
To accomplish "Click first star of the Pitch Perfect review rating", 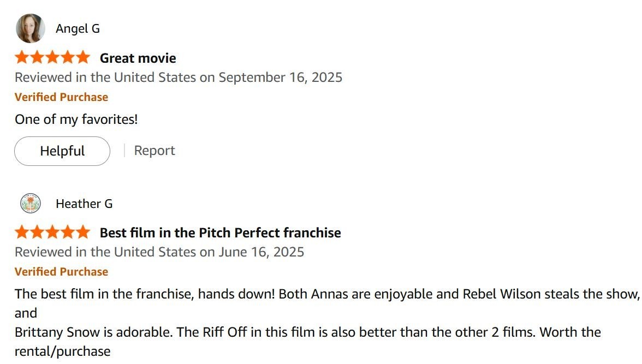I will (x=22, y=232).
